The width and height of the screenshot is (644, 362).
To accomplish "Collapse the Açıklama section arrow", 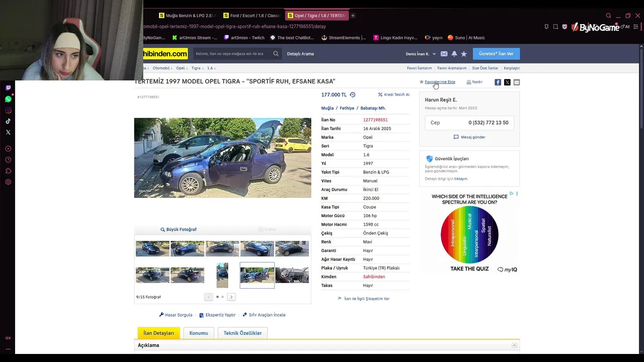I will [x=514, y=345].
